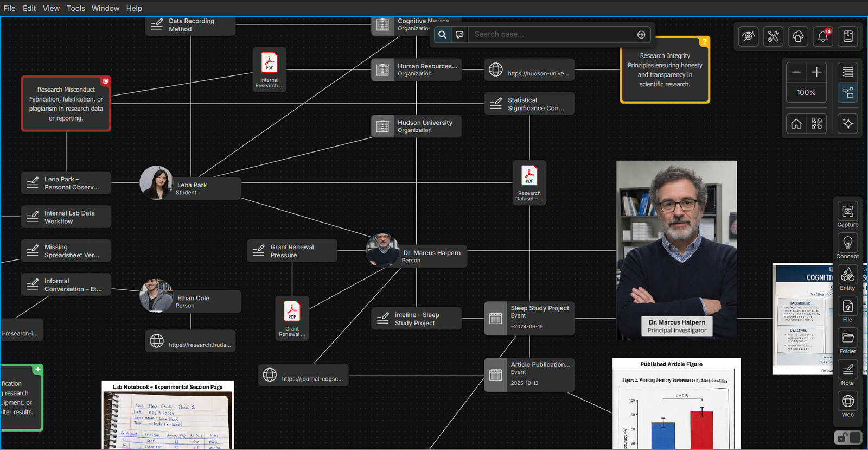The image size is (868, 450).
Task: Open the Edit menu
Action: [x=29, y=8]
